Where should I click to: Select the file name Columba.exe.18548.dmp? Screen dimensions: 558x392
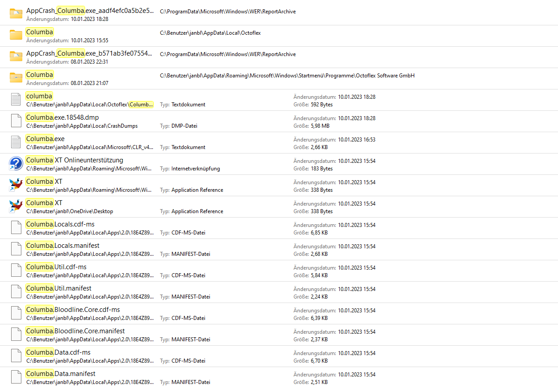62,117
